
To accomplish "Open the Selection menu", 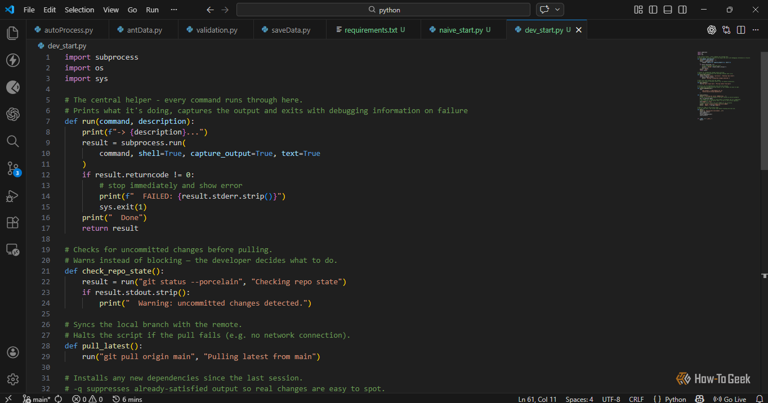I will click(x=79, y=10).
